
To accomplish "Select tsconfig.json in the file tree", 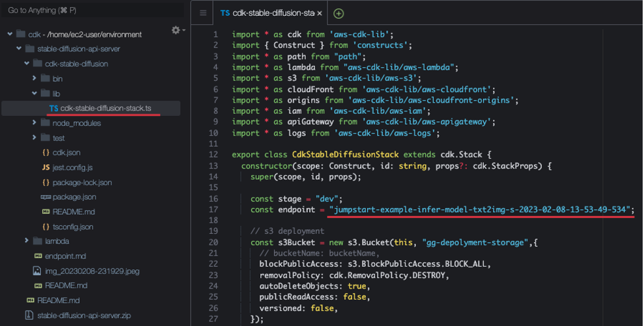I will pos(73,227).
